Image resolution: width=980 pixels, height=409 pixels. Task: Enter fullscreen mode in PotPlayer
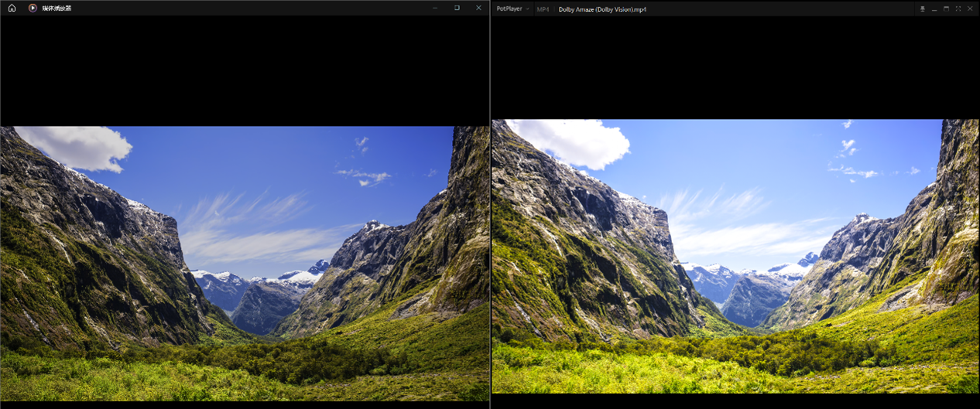click(x=958, y=9)
